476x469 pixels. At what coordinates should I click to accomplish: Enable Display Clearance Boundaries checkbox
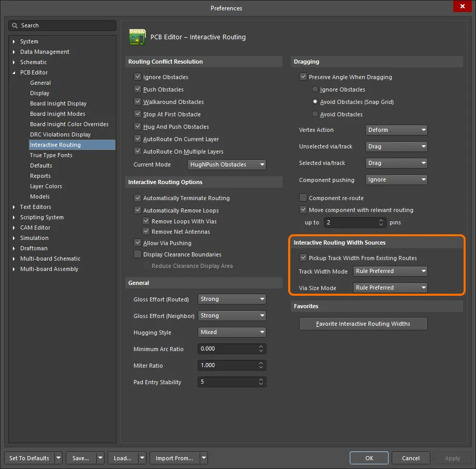pos(138,254)
